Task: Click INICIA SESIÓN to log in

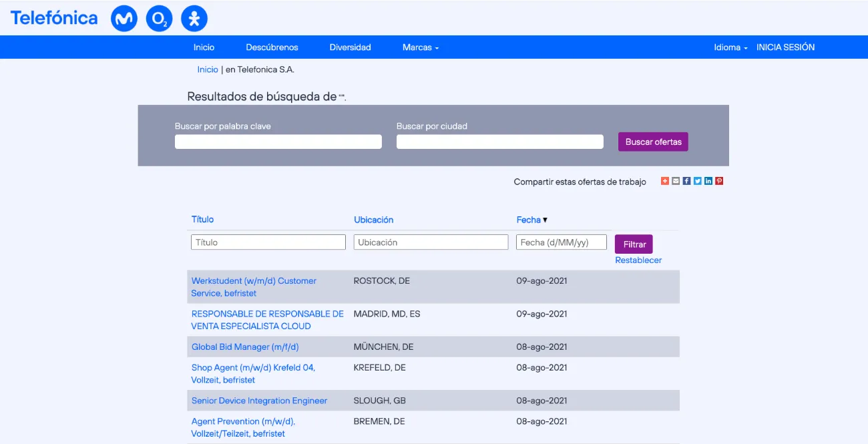Action: [785, 47]
